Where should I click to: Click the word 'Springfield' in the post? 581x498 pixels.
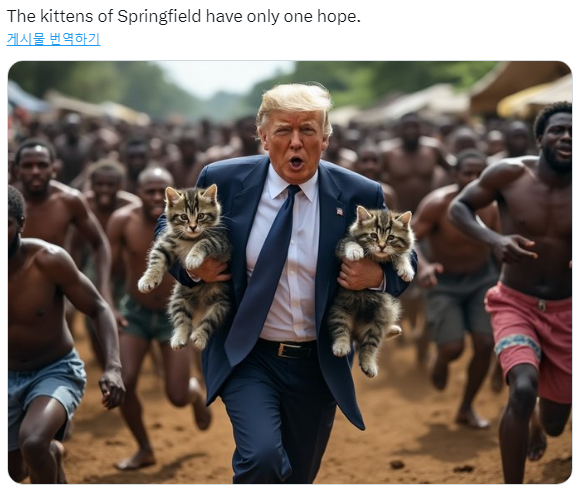click(159, 16)
